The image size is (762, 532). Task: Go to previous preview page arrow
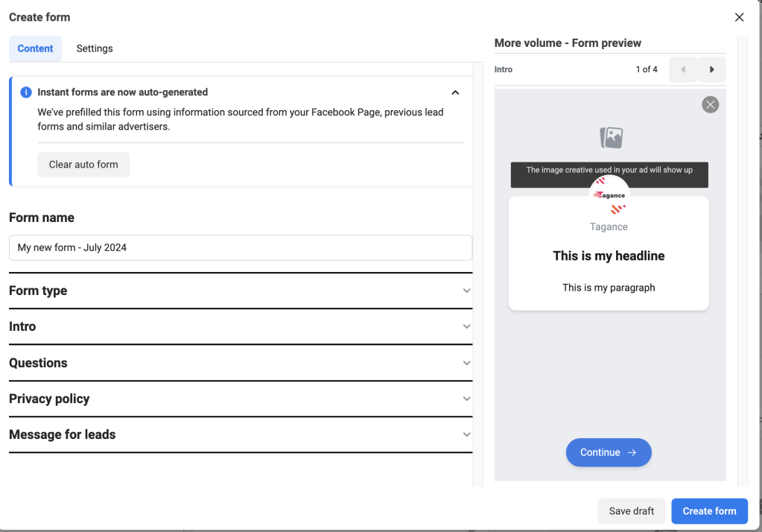click(683, 69)
